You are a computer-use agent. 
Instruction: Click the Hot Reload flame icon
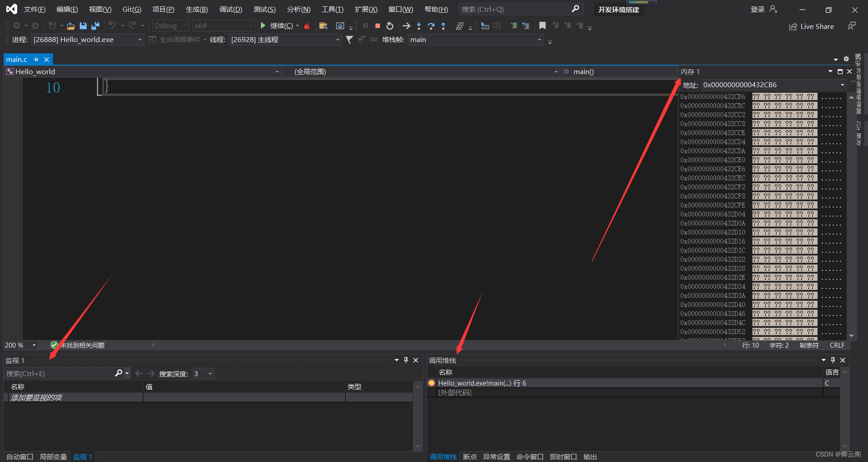(307, 26)
